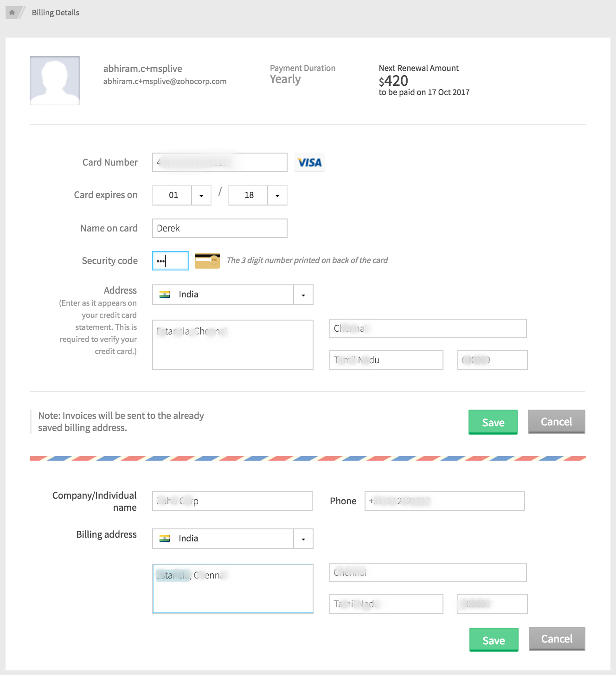Screen dimensions: 616x675
Task: Save the billing address section
Action: [x=494, y=640]
